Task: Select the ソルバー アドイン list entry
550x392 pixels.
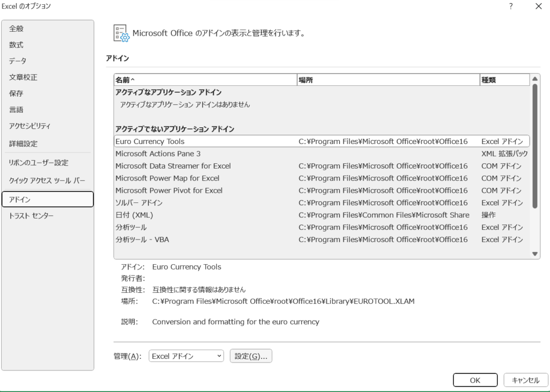Action: [x=139, y=202]
